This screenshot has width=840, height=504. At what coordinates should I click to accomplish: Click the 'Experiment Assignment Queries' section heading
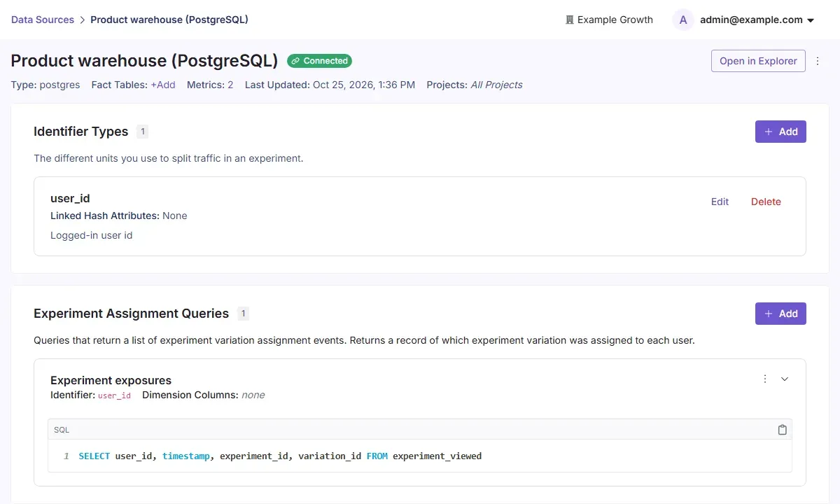click(x=132, y=314)
